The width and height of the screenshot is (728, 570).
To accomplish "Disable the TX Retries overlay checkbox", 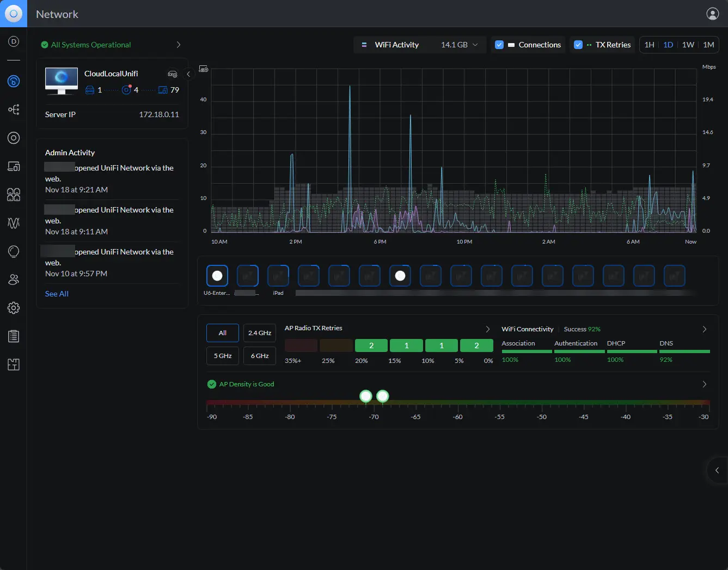I will click(x=578, y=45).
